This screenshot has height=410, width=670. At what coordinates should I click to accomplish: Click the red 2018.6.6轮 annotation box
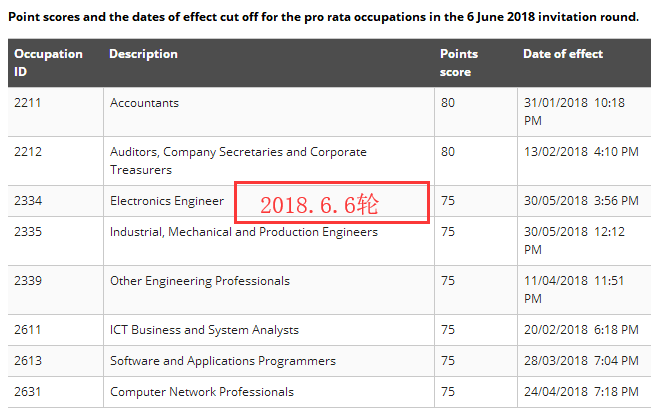332,203
